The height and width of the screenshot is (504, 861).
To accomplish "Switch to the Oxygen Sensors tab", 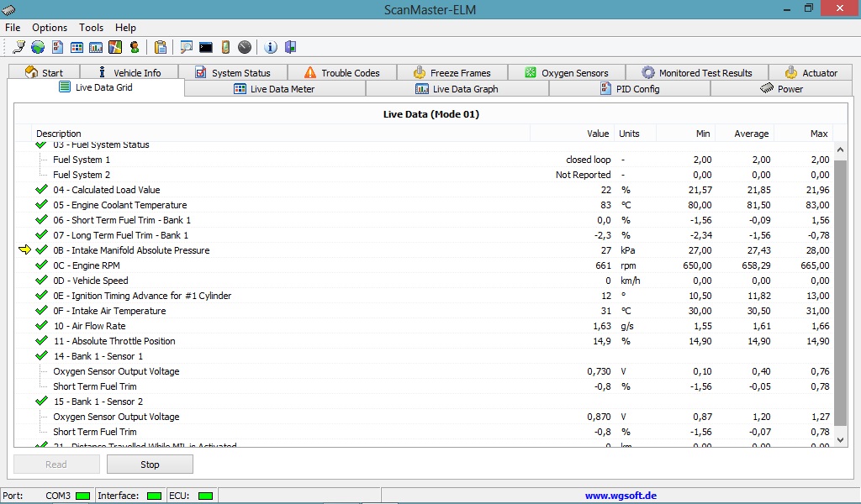I will 567,72.
